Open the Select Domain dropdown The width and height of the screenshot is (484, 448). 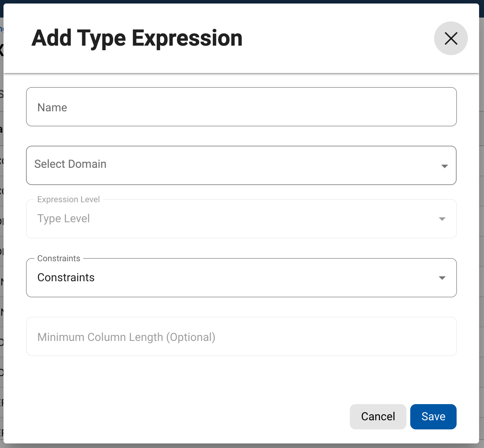(x=241, y=165)
